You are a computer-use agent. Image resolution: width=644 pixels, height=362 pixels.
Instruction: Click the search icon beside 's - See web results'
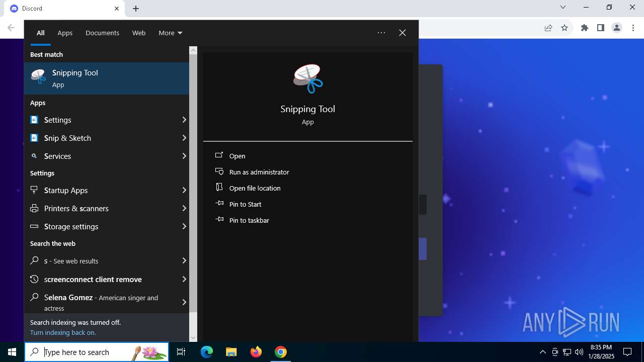pos(34,260)
